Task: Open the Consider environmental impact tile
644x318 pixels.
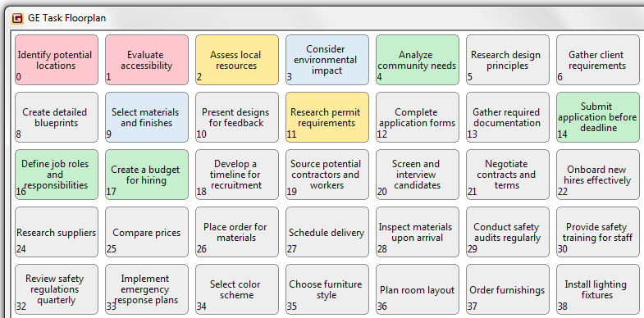Action: 327,60
